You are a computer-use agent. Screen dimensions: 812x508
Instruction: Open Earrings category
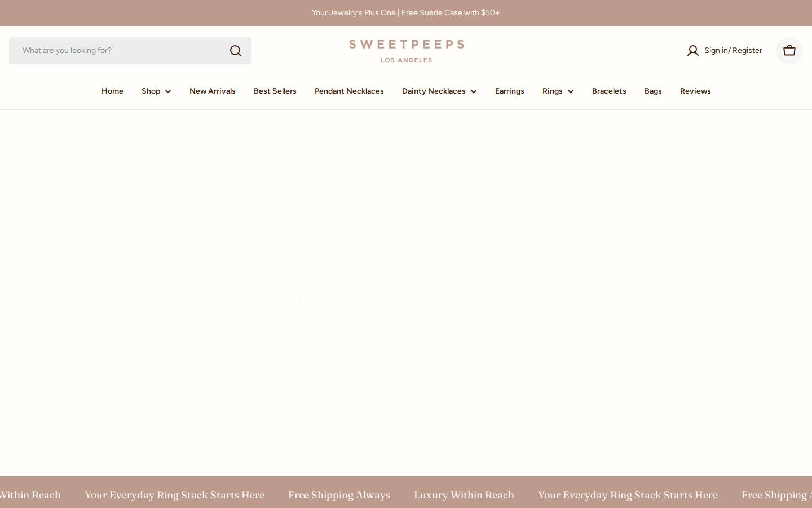coord(510,91)
